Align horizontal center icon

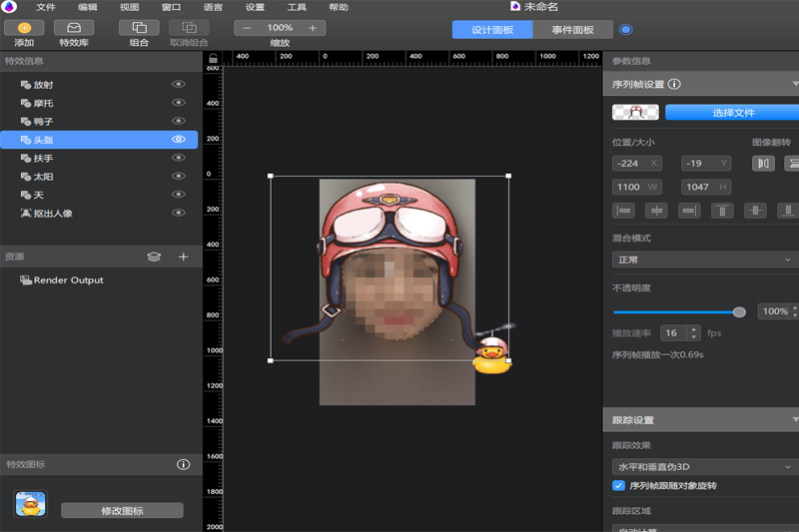(656, 211)
